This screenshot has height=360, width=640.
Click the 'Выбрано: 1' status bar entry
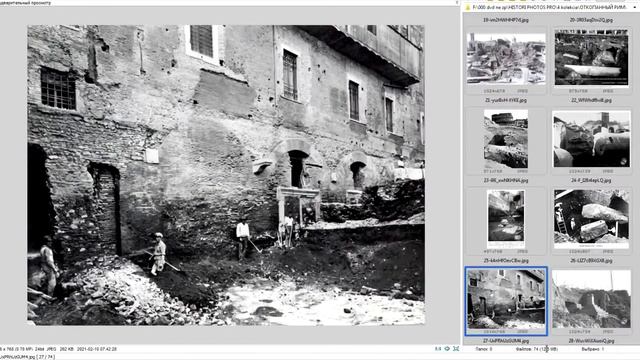coord(593,349)
